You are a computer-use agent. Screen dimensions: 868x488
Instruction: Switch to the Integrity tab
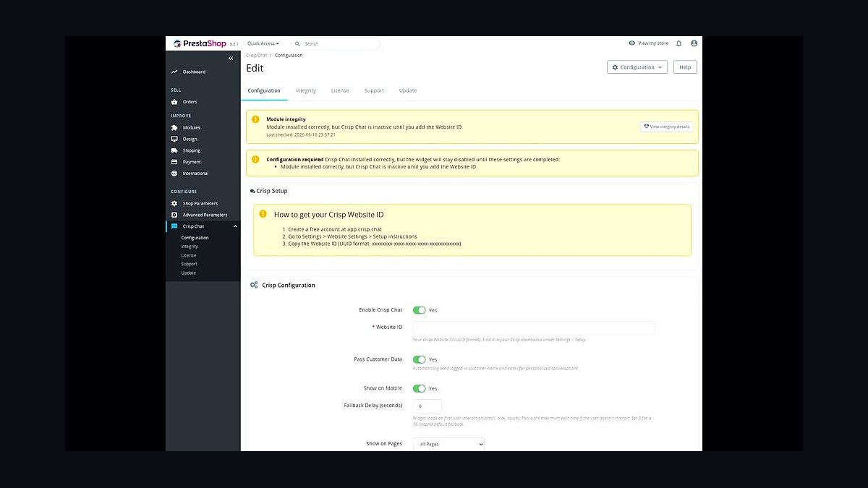pos(306,90)
